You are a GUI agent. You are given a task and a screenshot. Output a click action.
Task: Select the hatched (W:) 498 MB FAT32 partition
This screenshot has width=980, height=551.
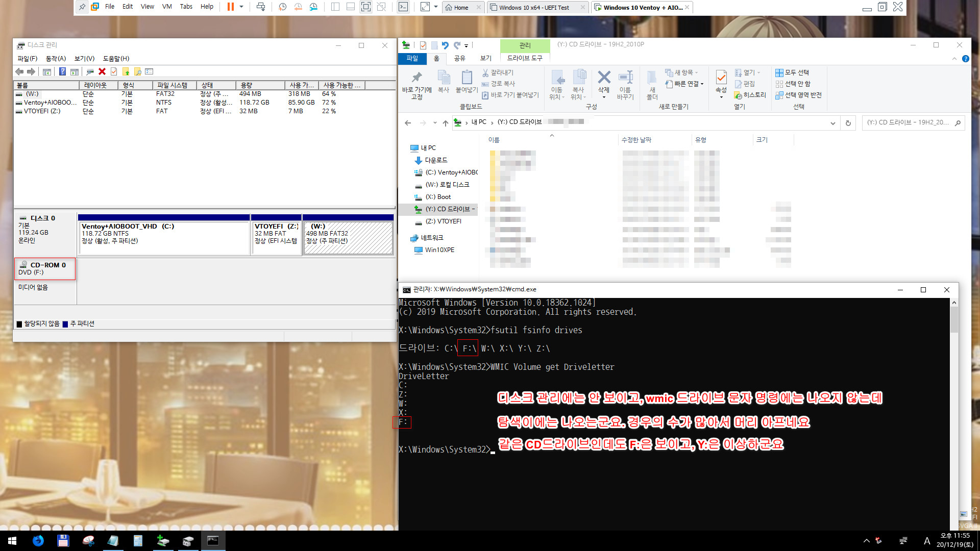(x=348, y=238)
